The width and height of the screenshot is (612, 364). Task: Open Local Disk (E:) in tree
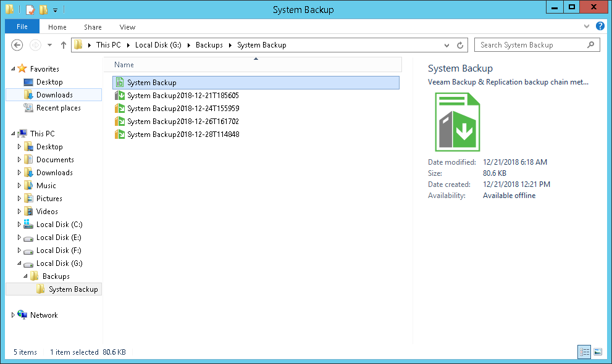point(59,238)
